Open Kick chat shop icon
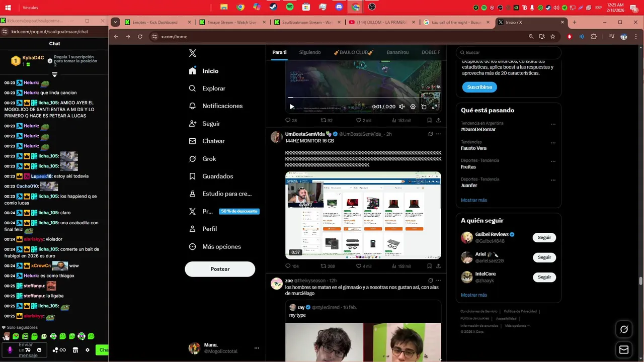 (x=75, y=350)
